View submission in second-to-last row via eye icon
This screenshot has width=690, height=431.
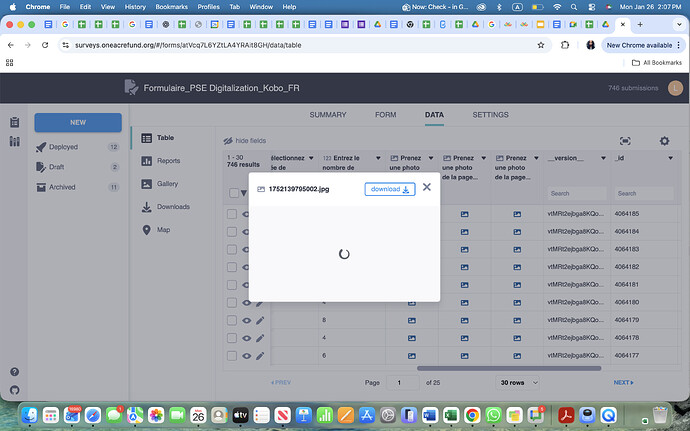tap(247, 338)
